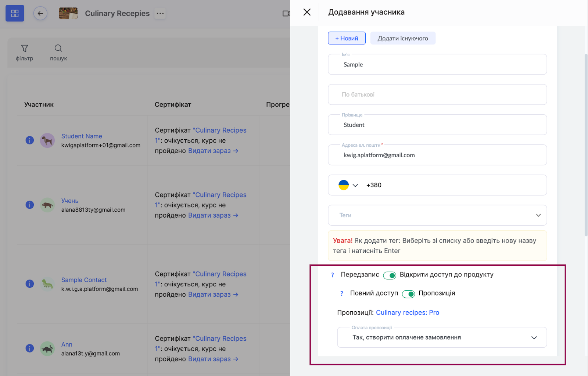Click the По батькові input field
This screenshot has width=588, height=376.
437,94
